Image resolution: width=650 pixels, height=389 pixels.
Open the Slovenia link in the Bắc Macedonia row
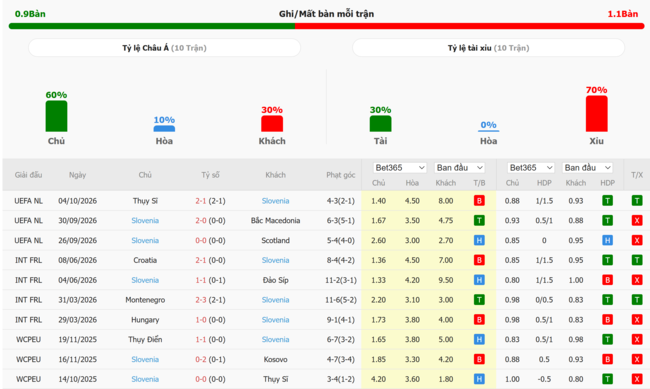click(x=145, y=220)
